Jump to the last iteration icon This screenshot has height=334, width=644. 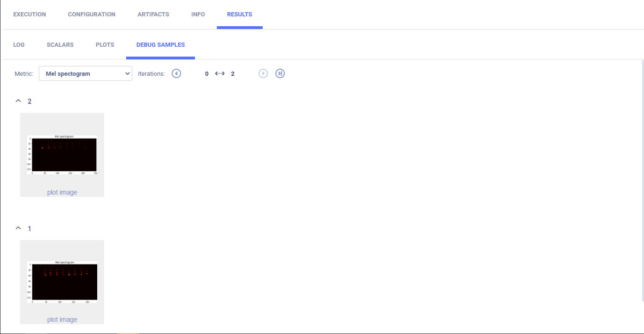click(x=280, y=73)
